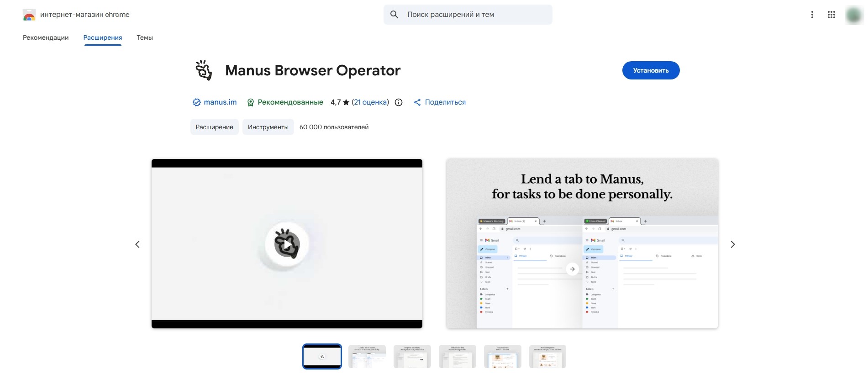Click интернет-магазин chrome header text

85,15
